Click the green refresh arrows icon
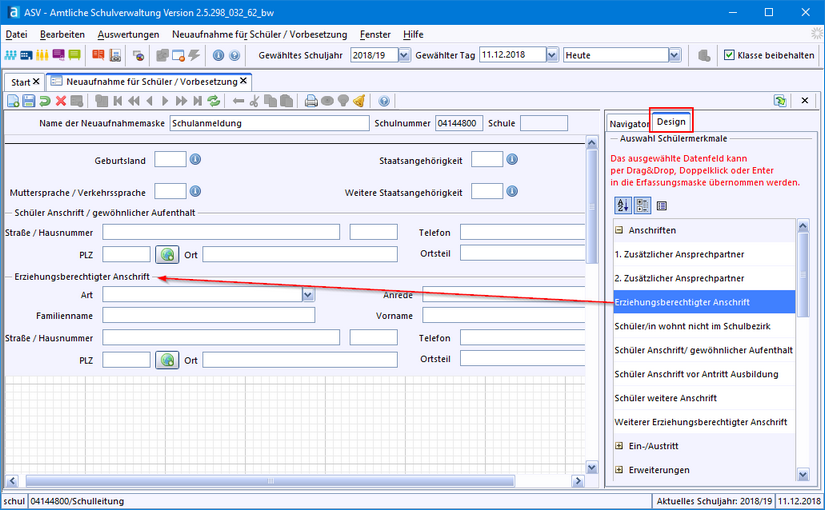 (212, 100)
